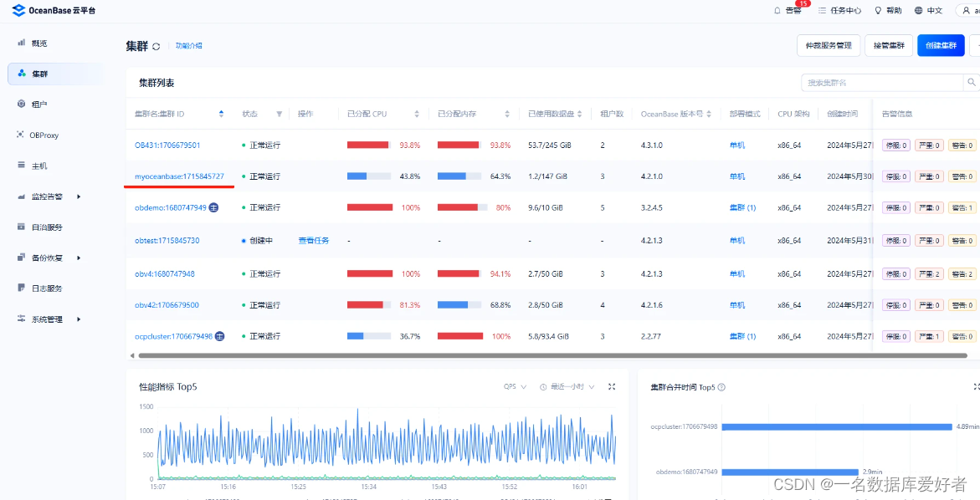
Task: Expand the performance Top5 chart fullscreen
Action: 612,387
